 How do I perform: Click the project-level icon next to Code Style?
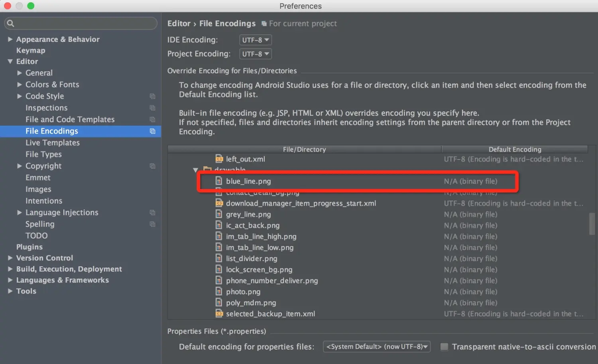tap(152, 96)
